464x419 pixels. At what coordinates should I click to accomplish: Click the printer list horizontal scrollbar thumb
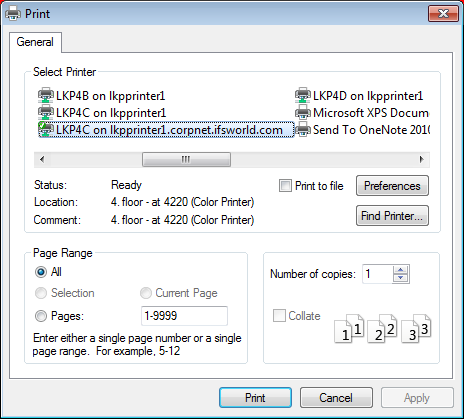click(186, 159)
